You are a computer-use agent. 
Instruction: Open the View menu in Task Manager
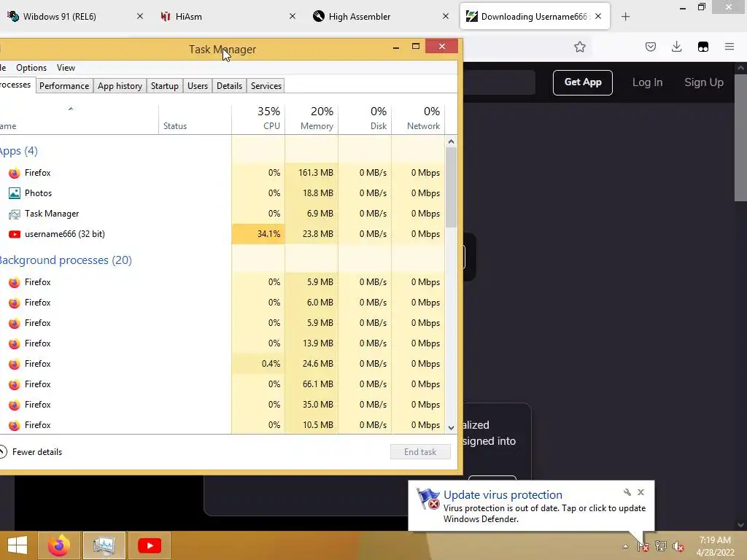pos(66,68)
